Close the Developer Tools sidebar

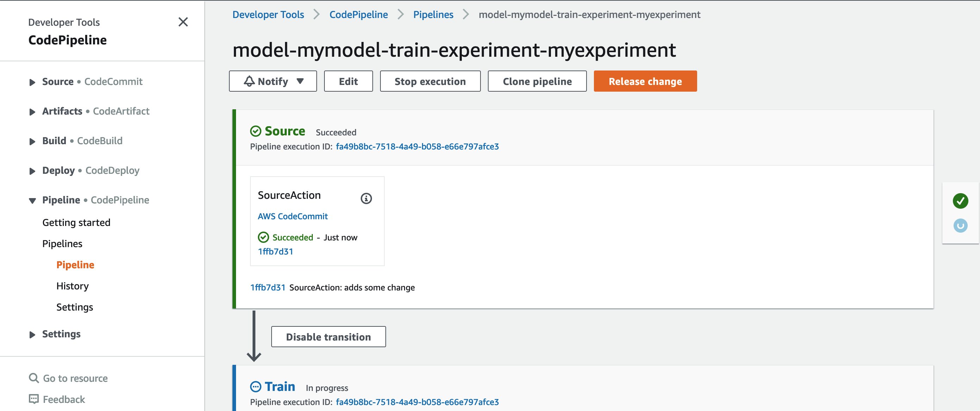(x=183, y=22)
